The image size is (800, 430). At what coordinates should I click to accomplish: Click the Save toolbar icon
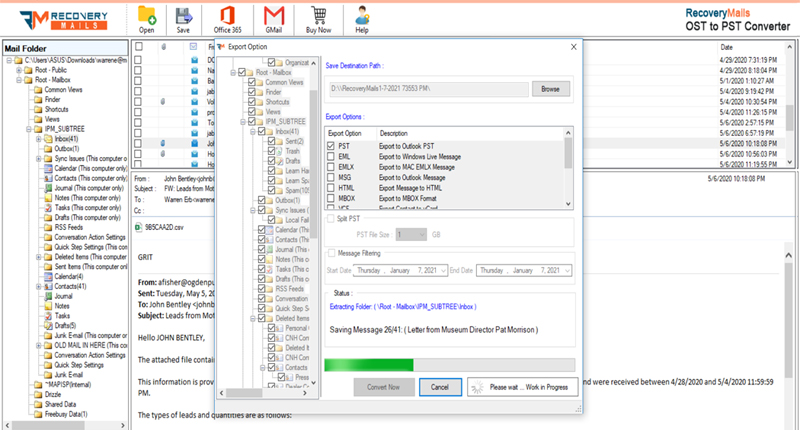183,16
